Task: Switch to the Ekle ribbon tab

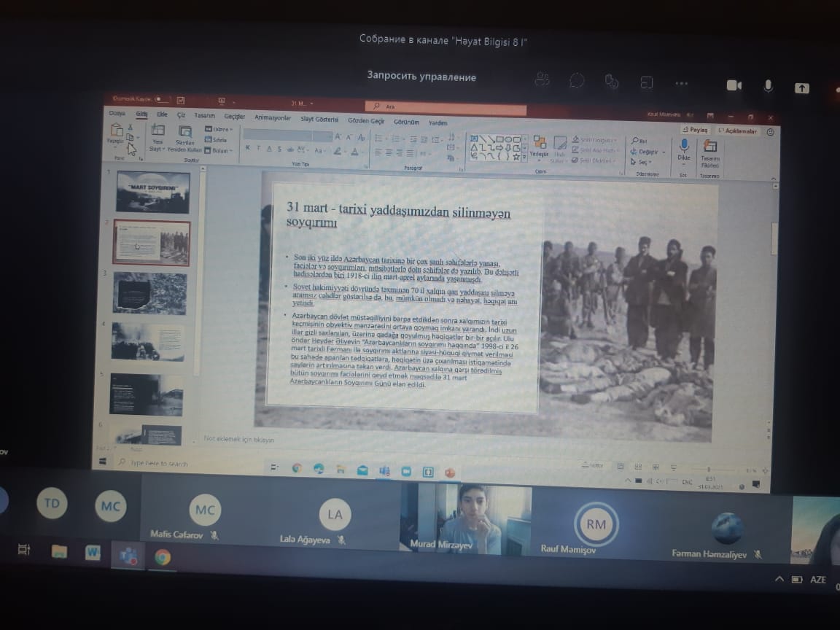Action: (x=162, y=114)
